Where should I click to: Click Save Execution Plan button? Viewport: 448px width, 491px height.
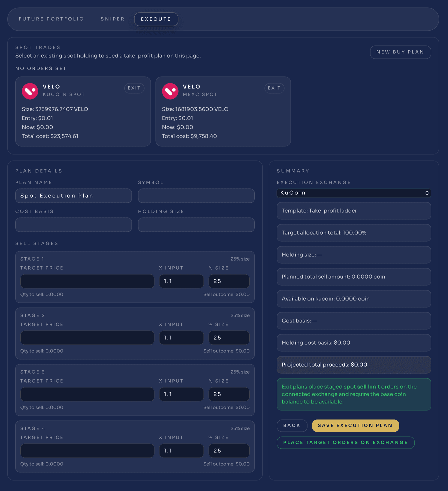point(355,425)
